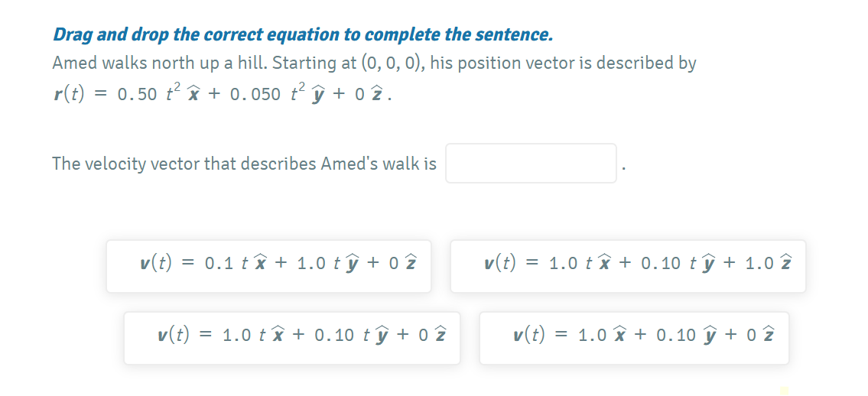This screenshot has height=396, width=868.
Task: Click the bold r(t) symbol
Action: pos(70,94)
